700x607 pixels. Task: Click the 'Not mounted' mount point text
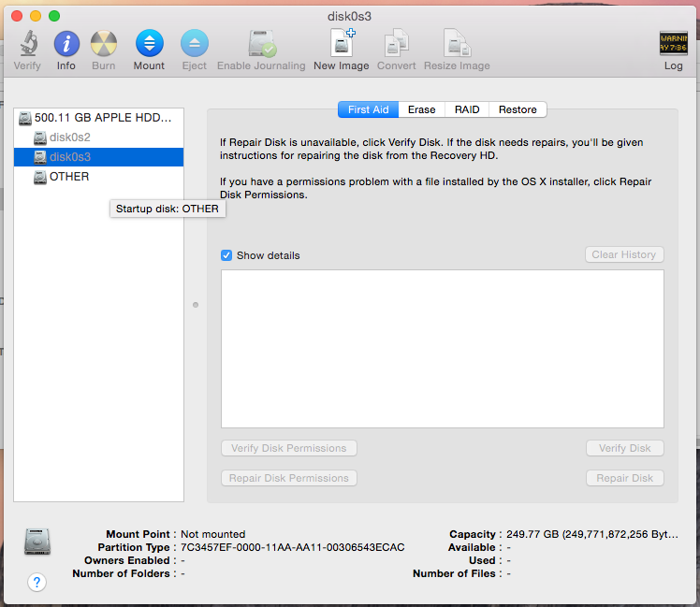213,534
